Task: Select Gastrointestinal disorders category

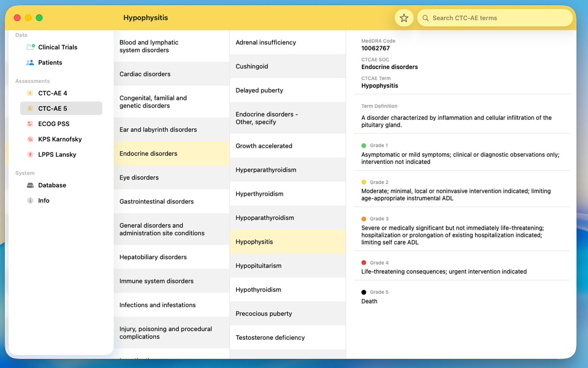Action: coord(171,202)
